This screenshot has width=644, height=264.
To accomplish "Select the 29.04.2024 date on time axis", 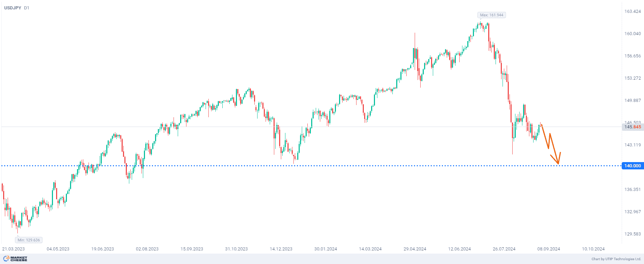I will (x=415, y=249).
